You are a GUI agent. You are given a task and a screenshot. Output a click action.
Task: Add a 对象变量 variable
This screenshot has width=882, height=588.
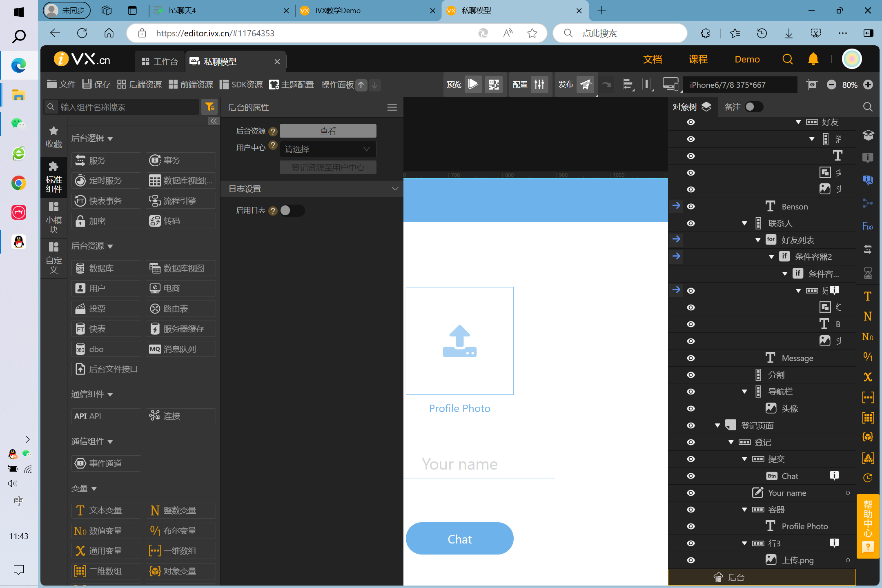point(181,571)
